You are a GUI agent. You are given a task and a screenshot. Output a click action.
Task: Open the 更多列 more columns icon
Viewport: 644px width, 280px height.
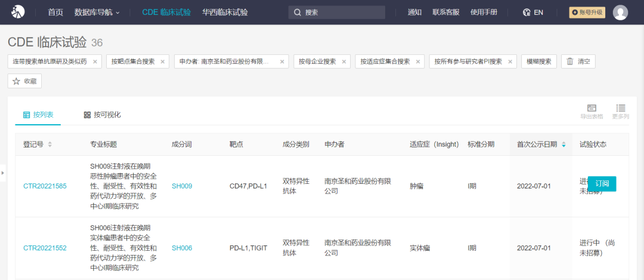click(621, 112)
